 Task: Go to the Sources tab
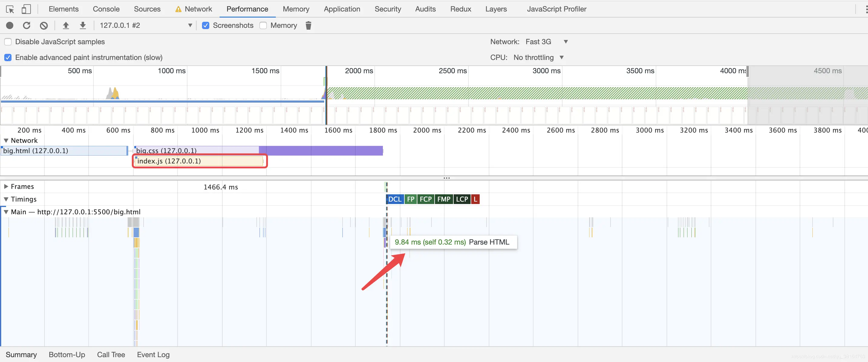tap(147, 9)
